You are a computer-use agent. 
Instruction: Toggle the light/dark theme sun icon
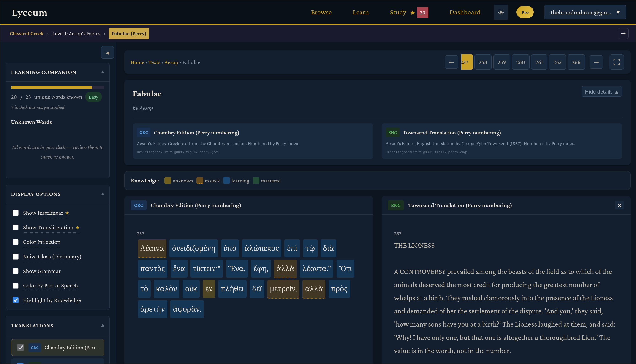(501, 12)
